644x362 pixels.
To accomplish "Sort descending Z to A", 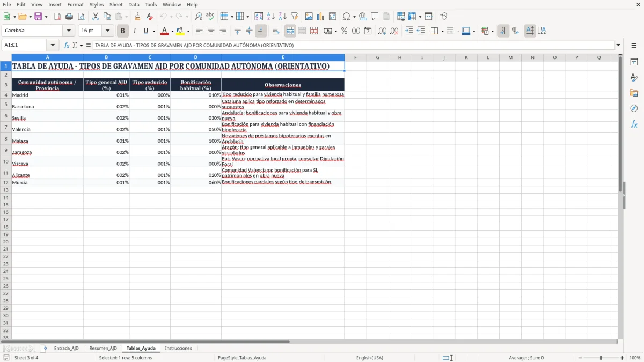I will tap(282, 17).
